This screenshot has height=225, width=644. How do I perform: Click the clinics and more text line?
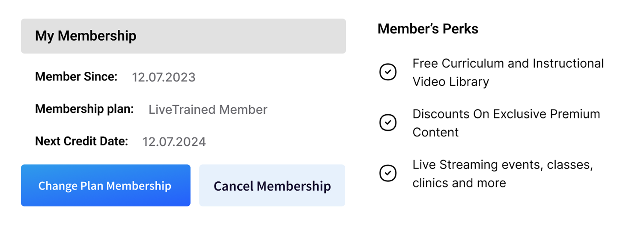point(459,183)
